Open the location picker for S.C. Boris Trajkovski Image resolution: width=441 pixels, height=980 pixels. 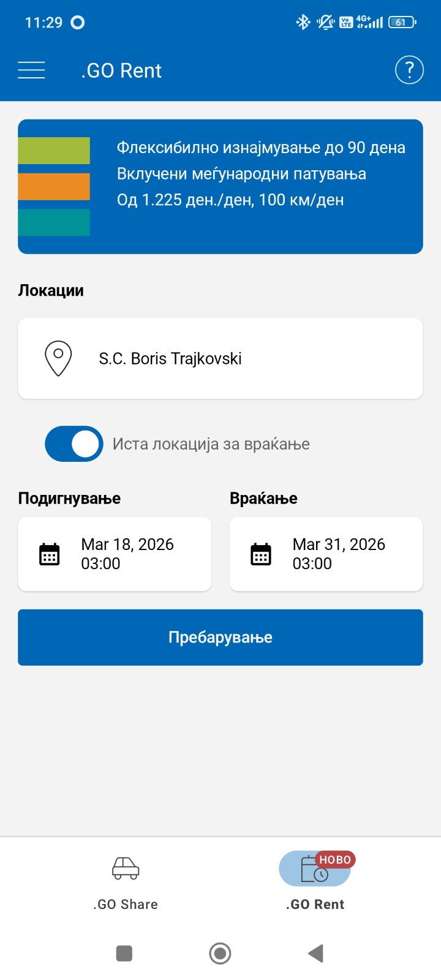point(221,358)
